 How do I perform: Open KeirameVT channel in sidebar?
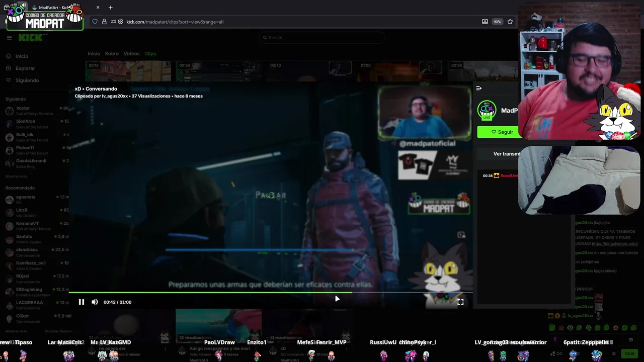pos(37,226)
